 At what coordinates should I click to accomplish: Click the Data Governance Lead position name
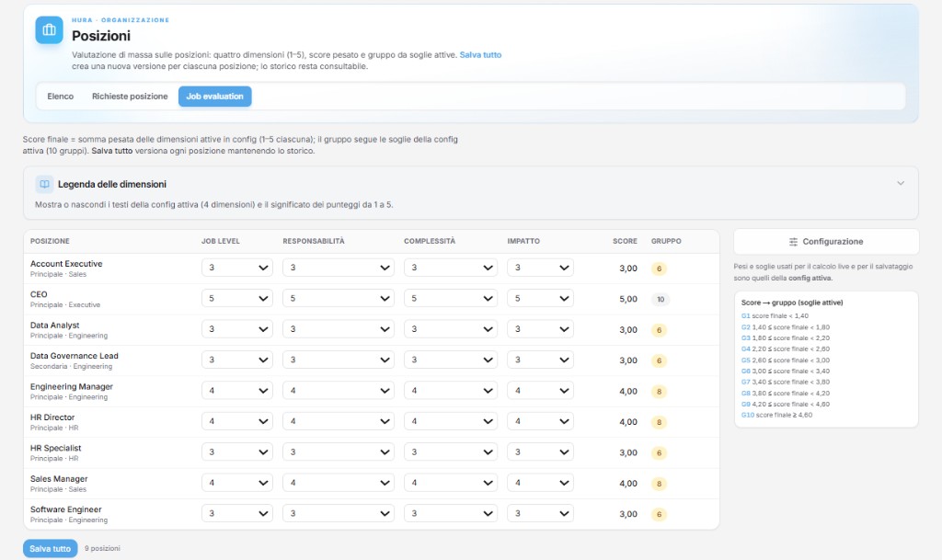tap(75, 356)
